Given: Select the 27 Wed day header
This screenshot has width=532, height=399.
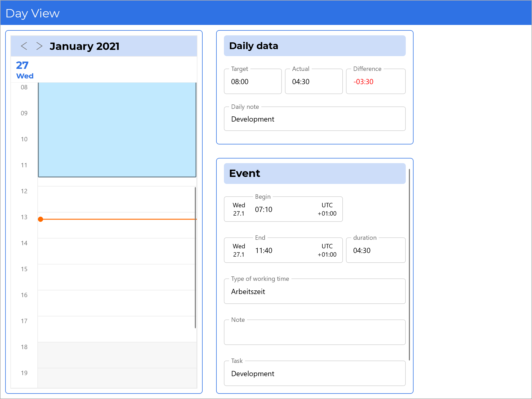Looking at the screenshot, I should [24, 70].
